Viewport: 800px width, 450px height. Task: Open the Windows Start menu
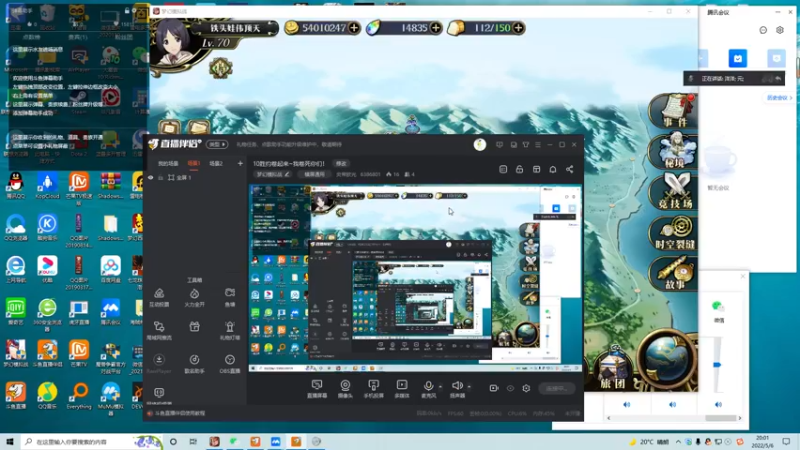tap(10, 442)
